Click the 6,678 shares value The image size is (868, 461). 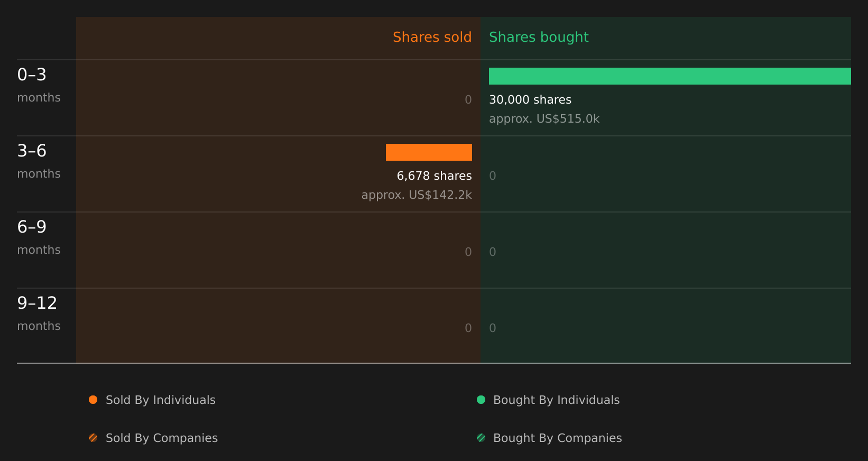434,176
